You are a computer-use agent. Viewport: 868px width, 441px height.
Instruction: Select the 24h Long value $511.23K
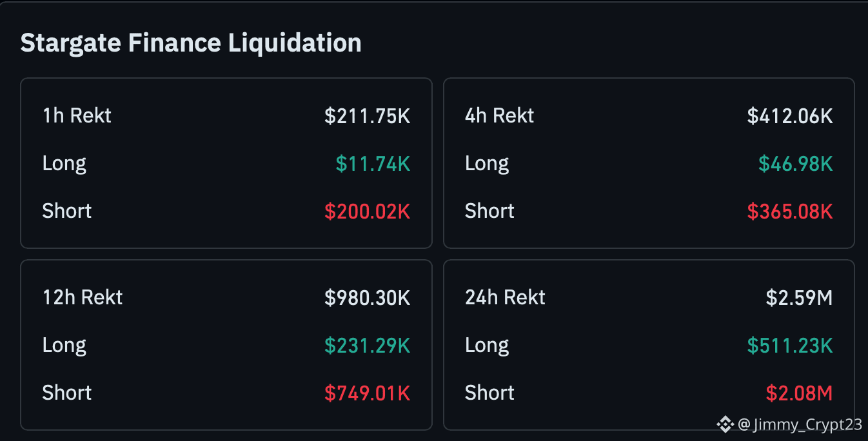point(790,346)
